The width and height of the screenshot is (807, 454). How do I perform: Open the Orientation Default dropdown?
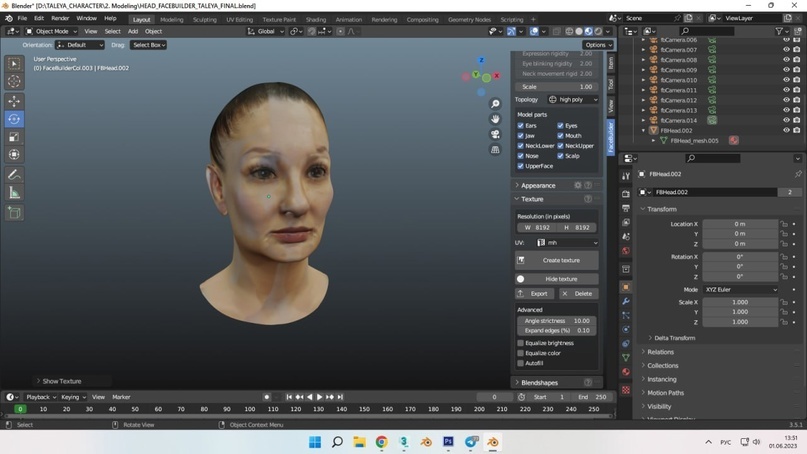pos(80,45)
